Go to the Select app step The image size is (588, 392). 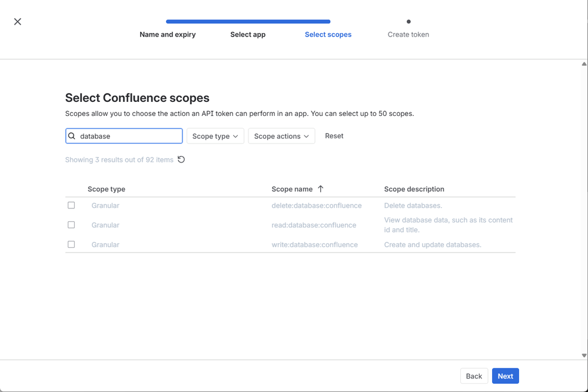click(x=248, y=35)
